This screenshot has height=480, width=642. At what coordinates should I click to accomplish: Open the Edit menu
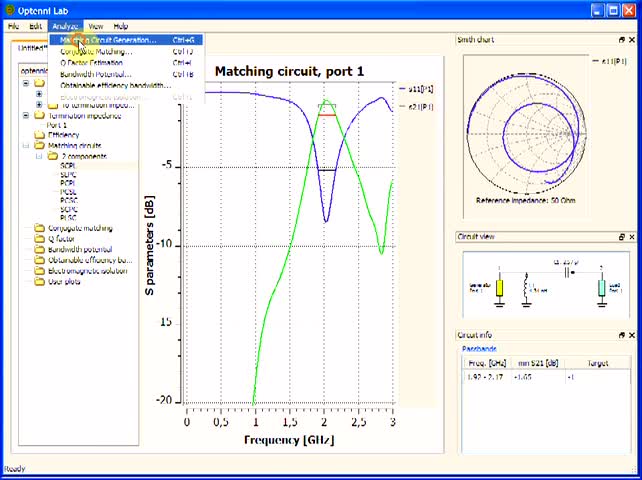(x=36, y=26)
